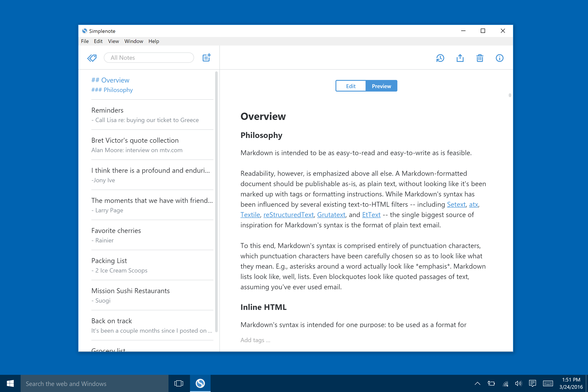Open the Window menu
This screenshot has width=588, height=392.
pyautogui.click(x=133, y=41)
